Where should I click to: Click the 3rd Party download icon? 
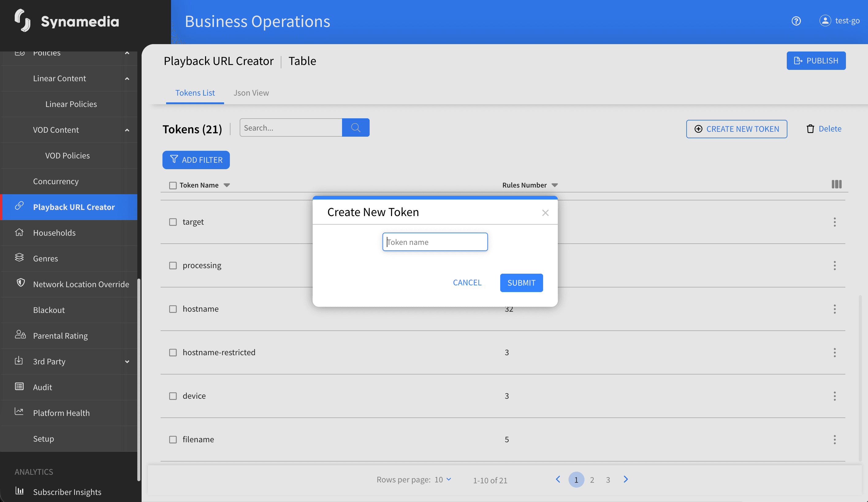[x=19, y=360]
